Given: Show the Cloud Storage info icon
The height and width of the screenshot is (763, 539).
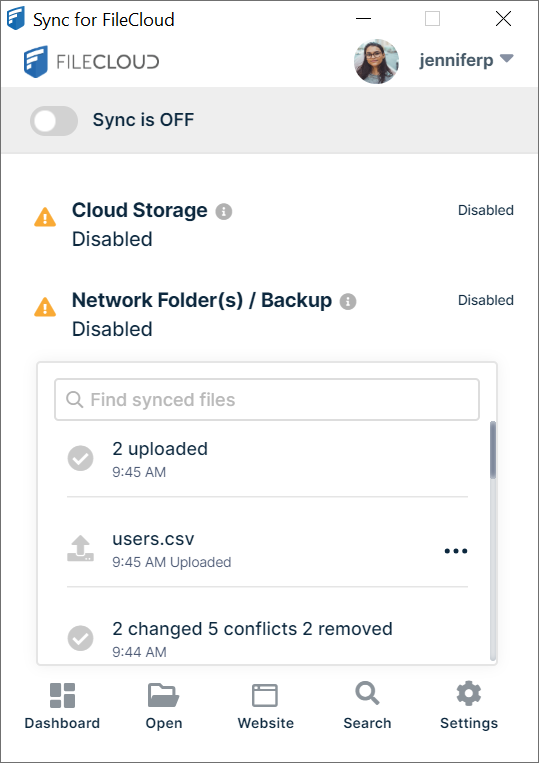Looking at the screenshot, I should click(x=224, y=212).
